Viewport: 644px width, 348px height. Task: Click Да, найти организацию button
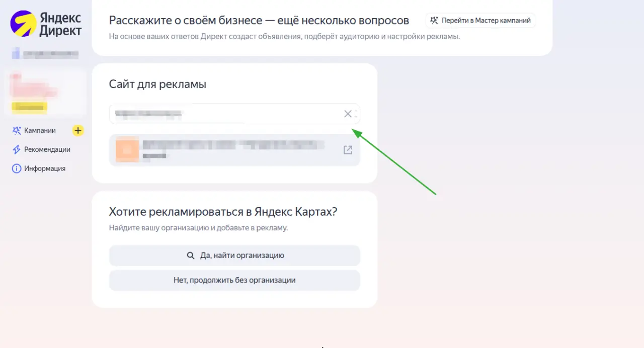(x=234, y=255)
